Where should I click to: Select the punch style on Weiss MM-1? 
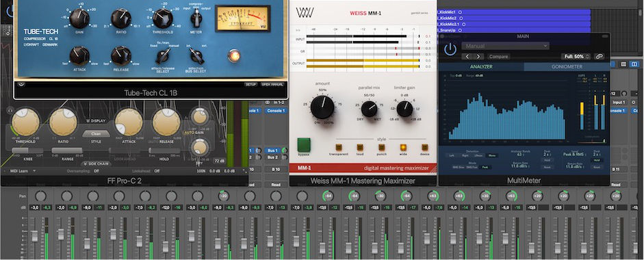coord(381,147)
